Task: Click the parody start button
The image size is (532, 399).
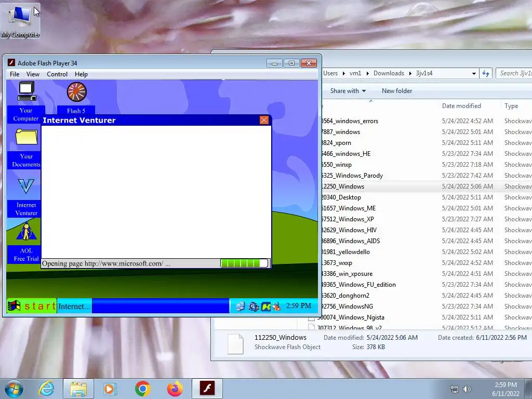Action: [x=32, y=306]
